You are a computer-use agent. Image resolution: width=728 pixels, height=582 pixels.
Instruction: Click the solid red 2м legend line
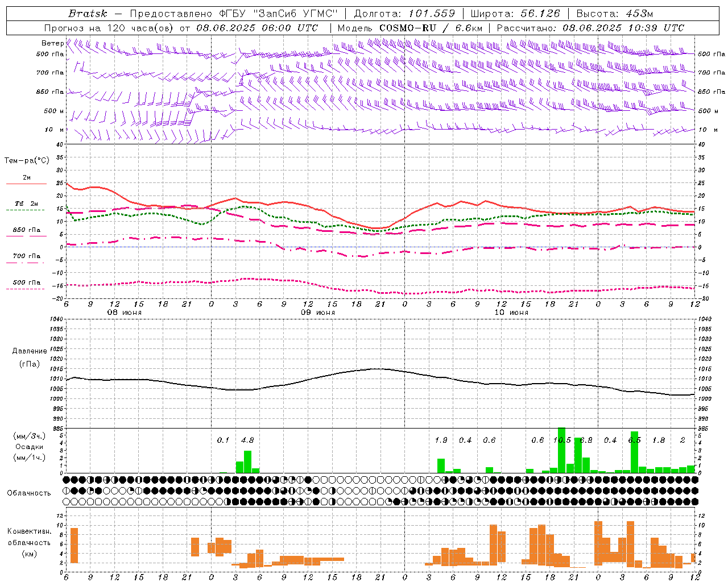coord(27,184)
